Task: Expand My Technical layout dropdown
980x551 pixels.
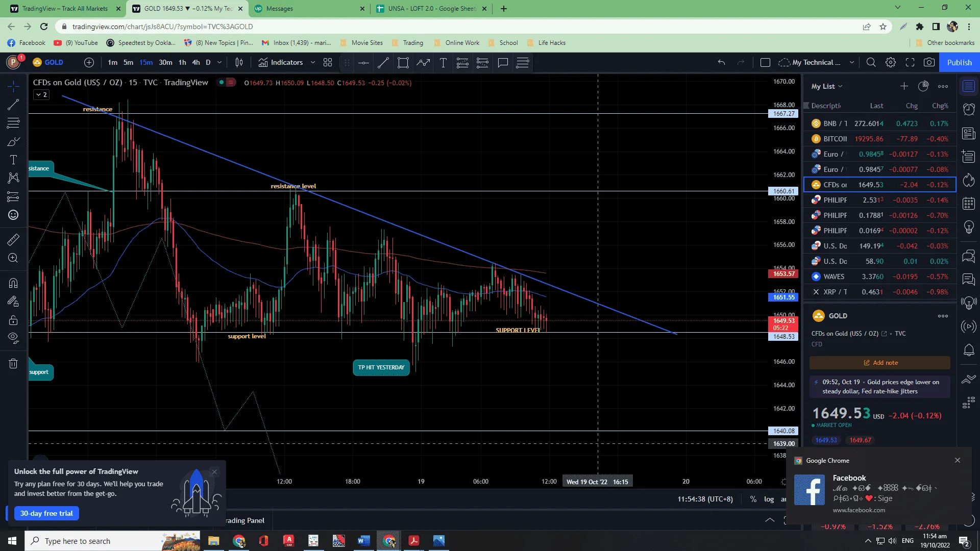Action: (x=851, y=62)
